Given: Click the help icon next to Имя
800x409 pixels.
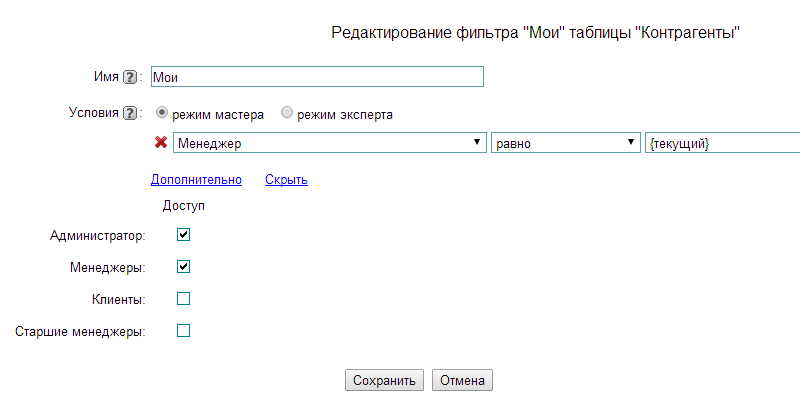Looking at the screenshot, I should pos(130,78).
